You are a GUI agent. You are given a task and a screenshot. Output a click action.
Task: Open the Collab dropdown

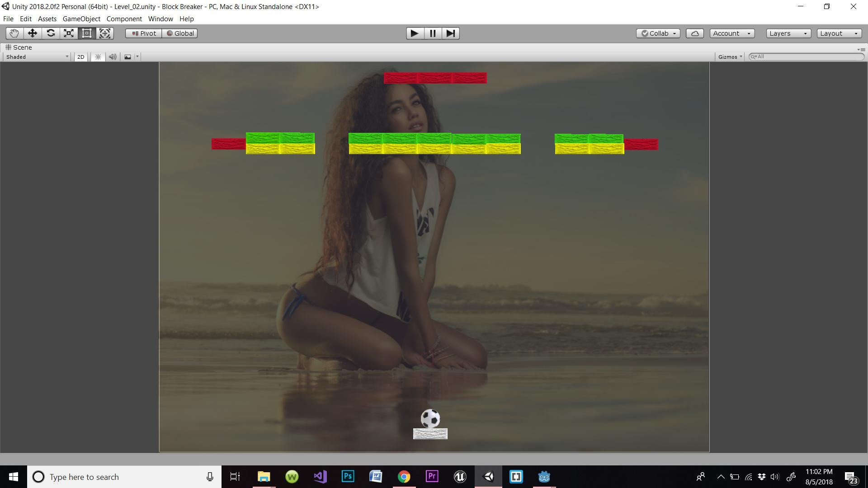658,33
